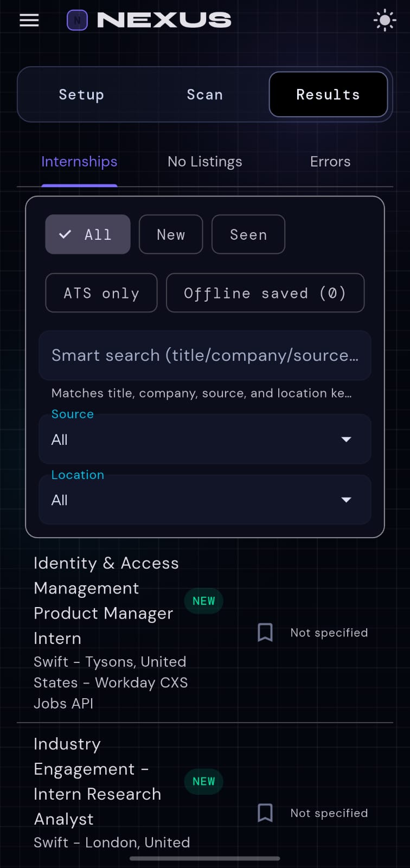Toggle light/dark theme sun icon

pos(385,21)
